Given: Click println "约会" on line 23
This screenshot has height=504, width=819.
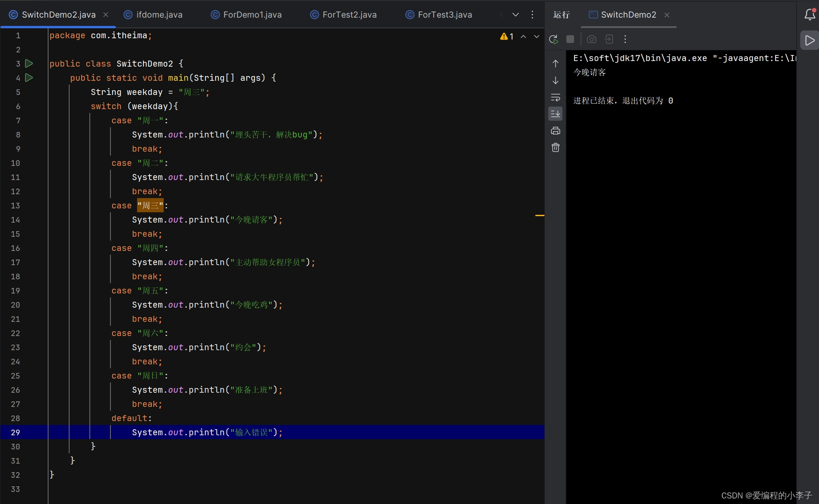Looking at the screenshot, I should pyautogui.click(x=199, y=347).
